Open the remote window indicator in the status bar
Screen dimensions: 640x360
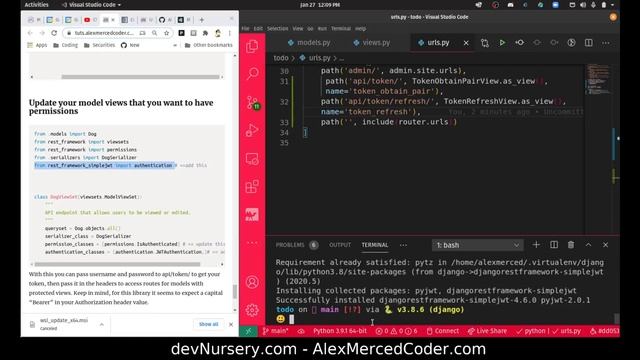click(248, 331)
